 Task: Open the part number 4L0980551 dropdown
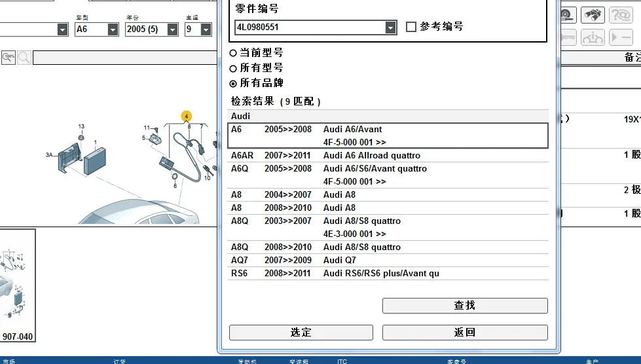click(x=390, y=27)
